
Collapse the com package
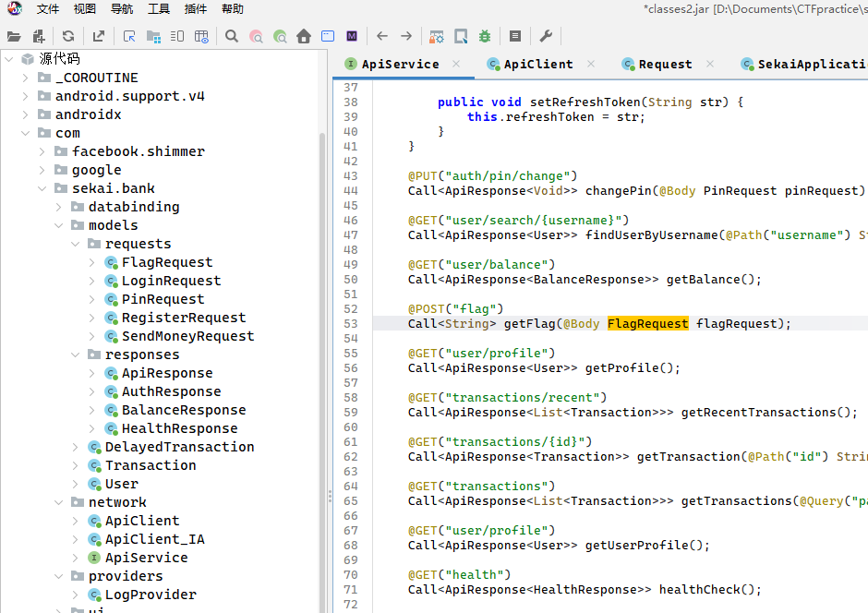tap(26, 133)
